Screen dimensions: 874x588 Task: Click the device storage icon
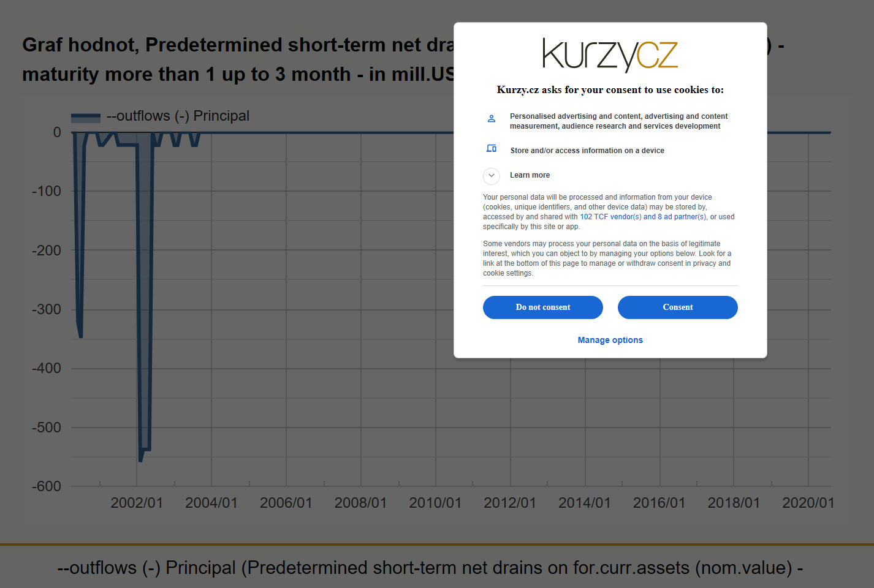[492, 149]
